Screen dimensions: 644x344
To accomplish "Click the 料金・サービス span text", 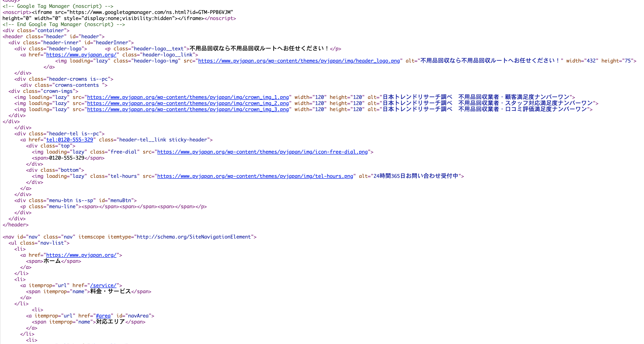I will [x=111, y=291].
